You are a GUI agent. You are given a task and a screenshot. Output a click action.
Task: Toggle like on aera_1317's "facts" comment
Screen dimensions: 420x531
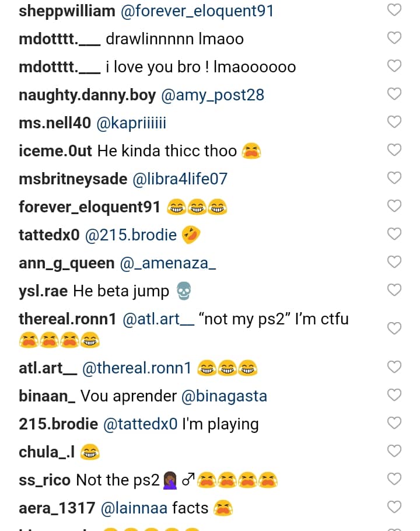click(x=394, y=507)
